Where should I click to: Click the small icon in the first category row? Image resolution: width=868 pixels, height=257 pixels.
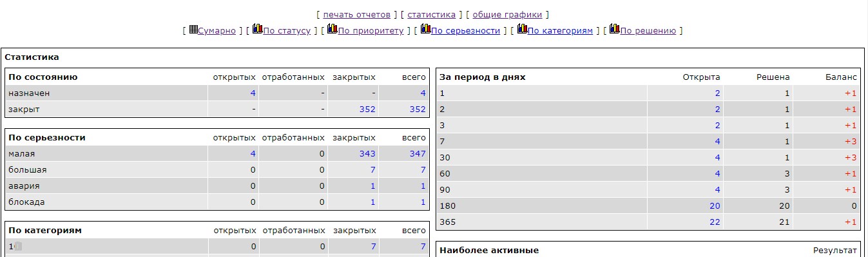coord(18,246)
